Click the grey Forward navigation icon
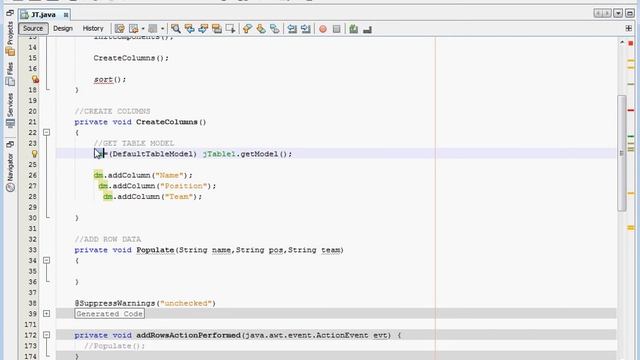The height and width of the screenshot is (360, 640). 153,29
